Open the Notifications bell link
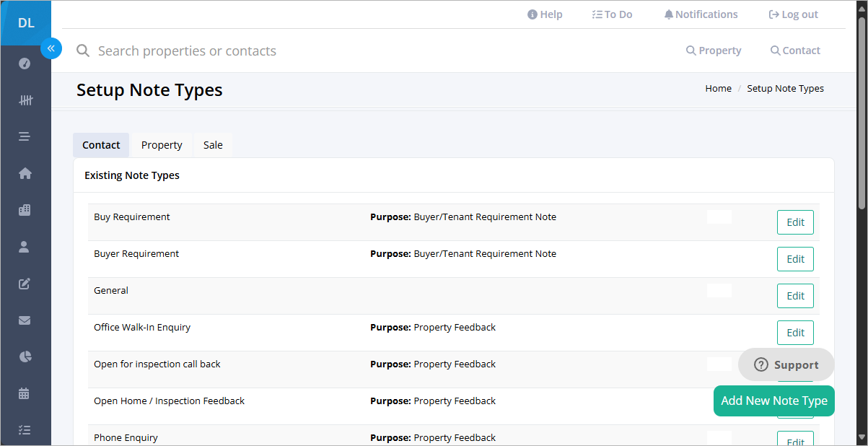This screenshot has height=446, width=868. tap(701, 14)
